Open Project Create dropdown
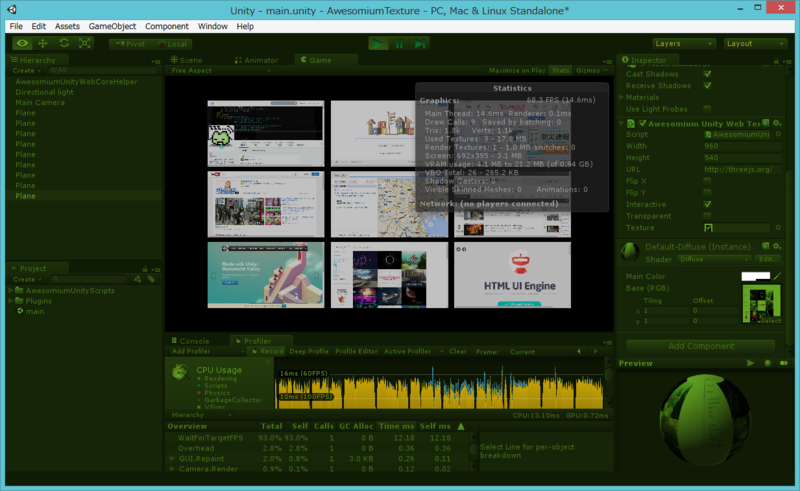The height and width of the screenshot is (491, 800). point(27,279)
